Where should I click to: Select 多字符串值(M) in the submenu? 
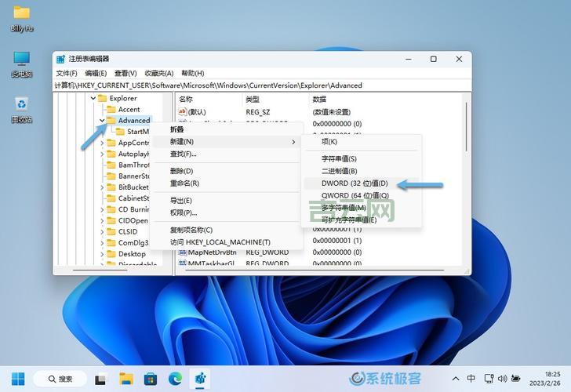tap(362, 208)
